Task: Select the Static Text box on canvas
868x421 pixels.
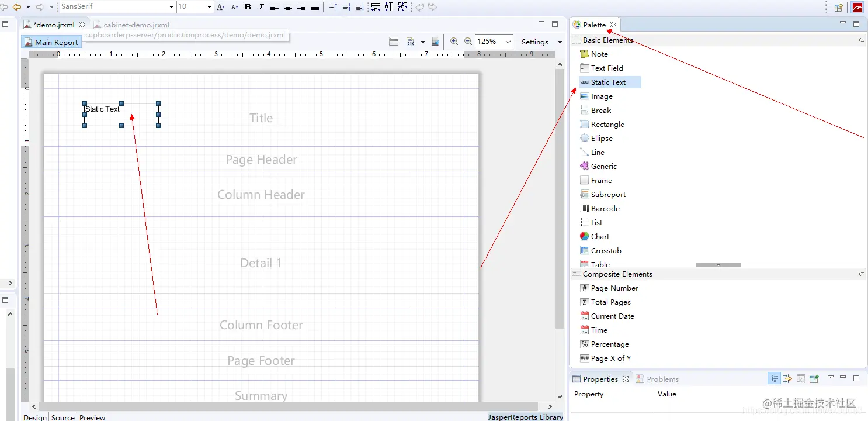Action: [121, 115]
